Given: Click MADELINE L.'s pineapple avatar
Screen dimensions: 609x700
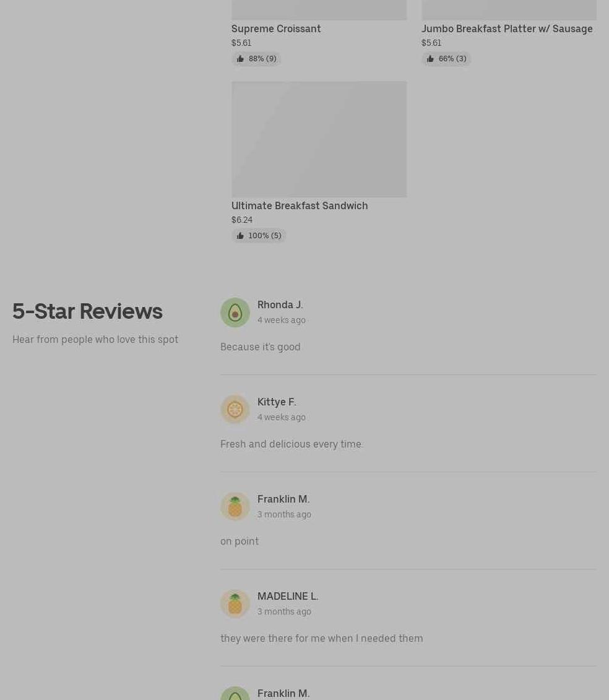Looking at the screenshot, I should 235,603.
